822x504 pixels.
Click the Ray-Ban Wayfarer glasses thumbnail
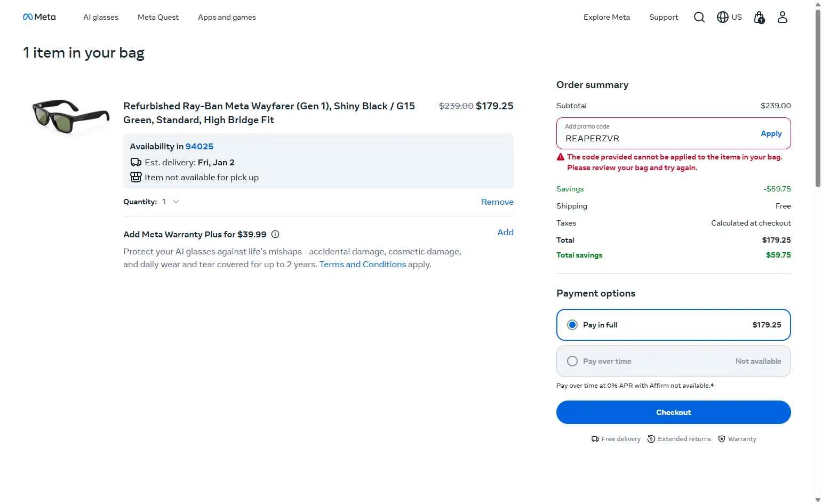pyautogui.click(x=70, y=116)
